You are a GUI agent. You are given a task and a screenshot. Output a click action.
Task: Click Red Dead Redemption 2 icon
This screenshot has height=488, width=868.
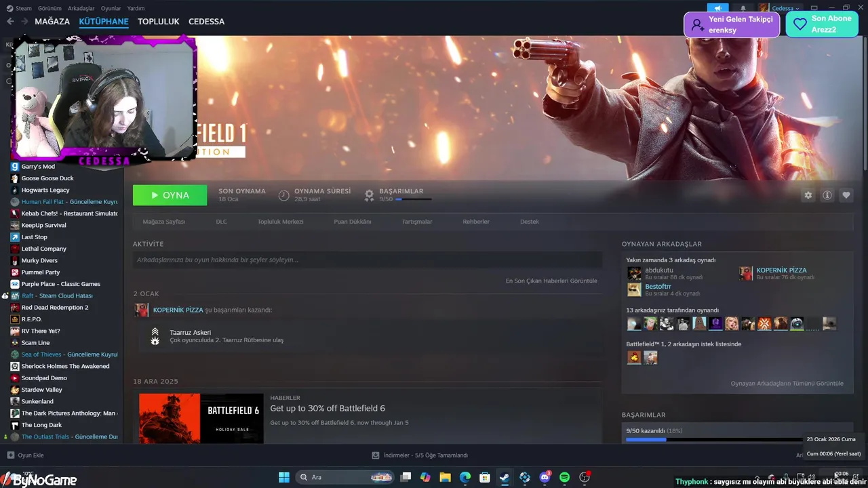point(15,308)
